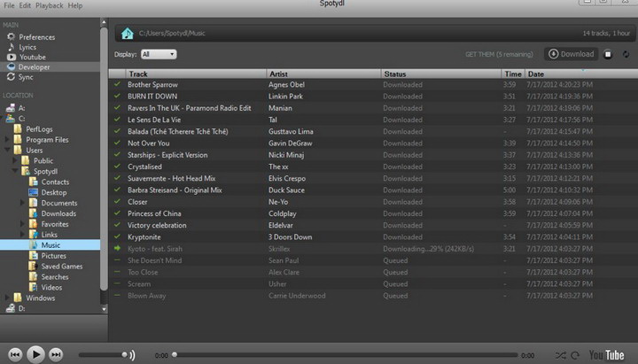
Task: Sort by Track column header
Action: coord(196,74)
